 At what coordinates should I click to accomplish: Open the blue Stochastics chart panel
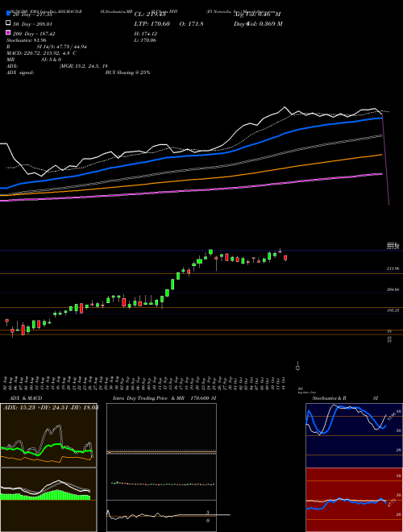[354, 435]
